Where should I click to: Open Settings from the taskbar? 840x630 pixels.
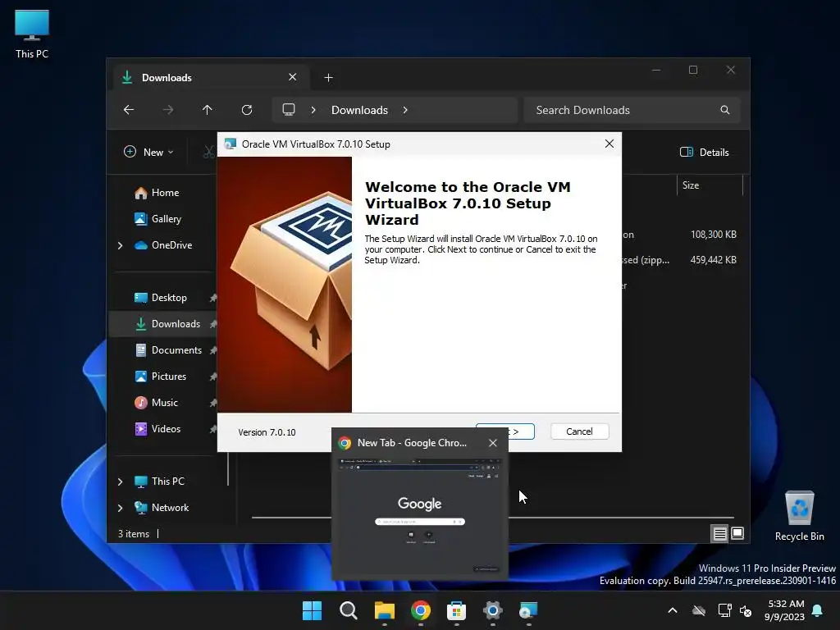click(x=492, y=610)
